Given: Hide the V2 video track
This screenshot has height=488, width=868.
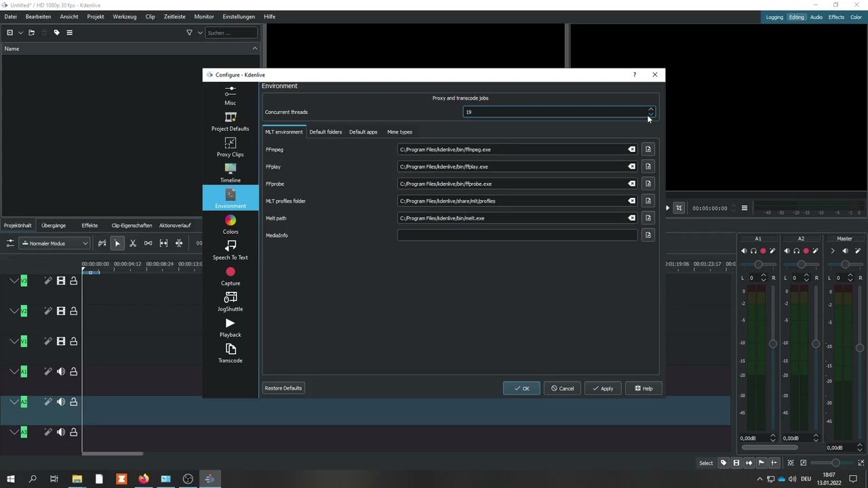Looking at the screenshot, I should pyautogui.click(x=60, y=311).
